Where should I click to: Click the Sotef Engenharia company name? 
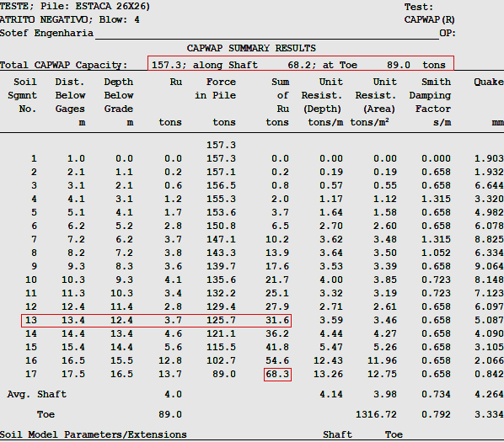click(x=46, y=33)
